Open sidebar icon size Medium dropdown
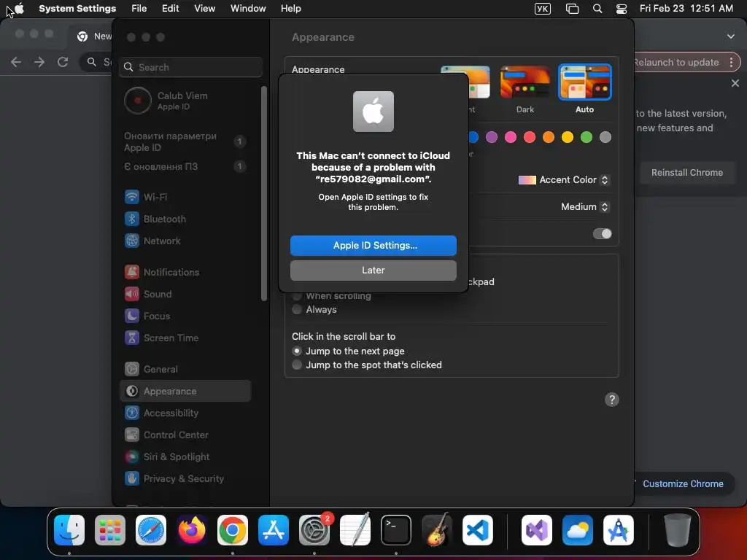The image size is (747, 560). point(585,206)
